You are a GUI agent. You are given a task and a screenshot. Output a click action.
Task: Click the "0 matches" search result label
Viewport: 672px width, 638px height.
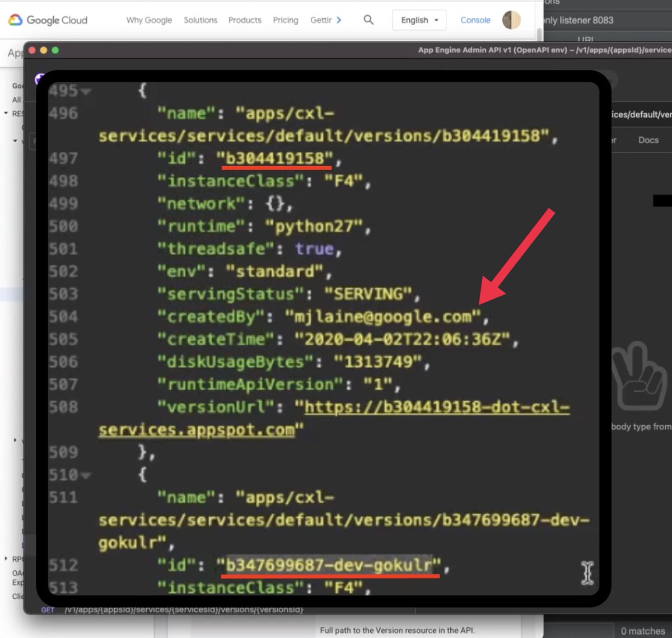642,631
